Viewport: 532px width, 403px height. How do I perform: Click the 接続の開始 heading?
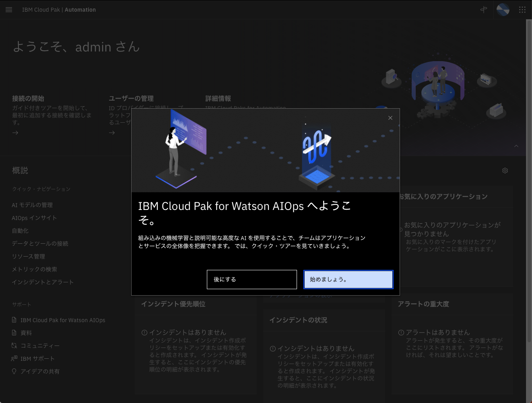[x=28, y=99]
